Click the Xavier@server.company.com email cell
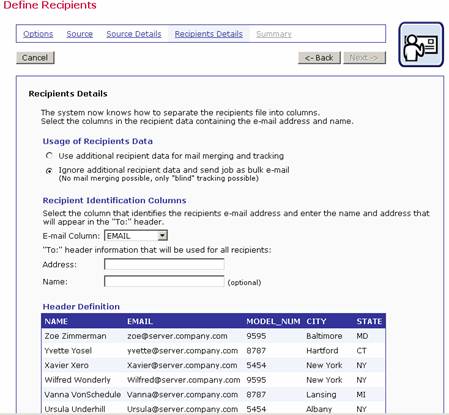 click(182, 365)
